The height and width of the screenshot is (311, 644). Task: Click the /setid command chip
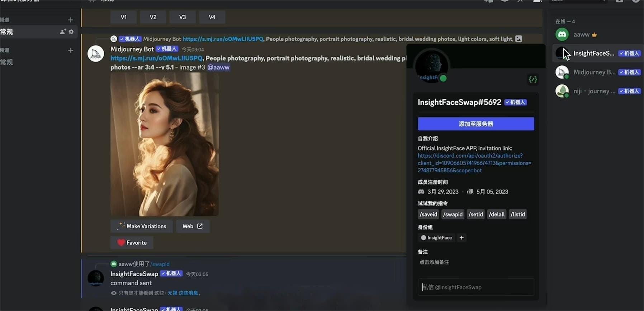point(476,214)
